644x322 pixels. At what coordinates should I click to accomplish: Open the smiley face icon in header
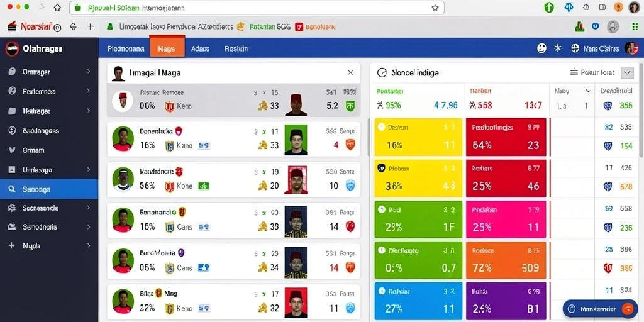pos(541,48)
